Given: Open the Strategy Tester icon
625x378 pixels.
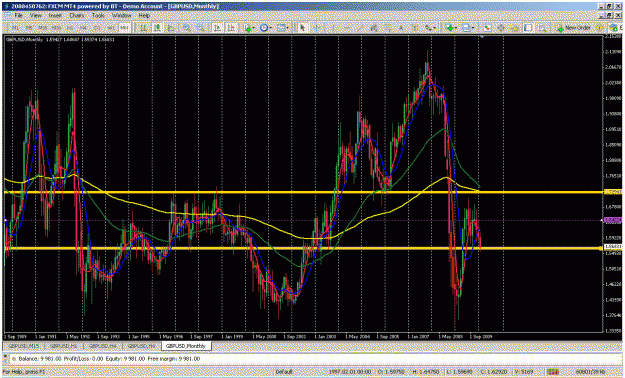Looking at the screenshot, I should (542, 28).
